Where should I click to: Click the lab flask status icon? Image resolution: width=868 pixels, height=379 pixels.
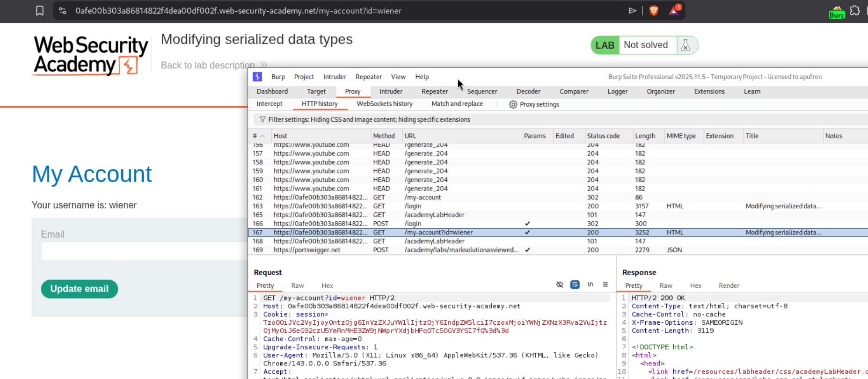click(x=686, y=45)
